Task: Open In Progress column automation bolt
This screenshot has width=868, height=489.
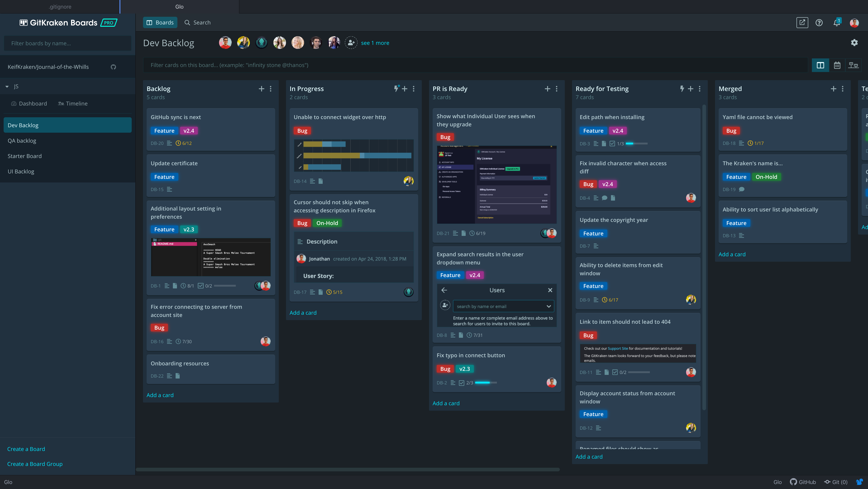Action: coord(397,88)
